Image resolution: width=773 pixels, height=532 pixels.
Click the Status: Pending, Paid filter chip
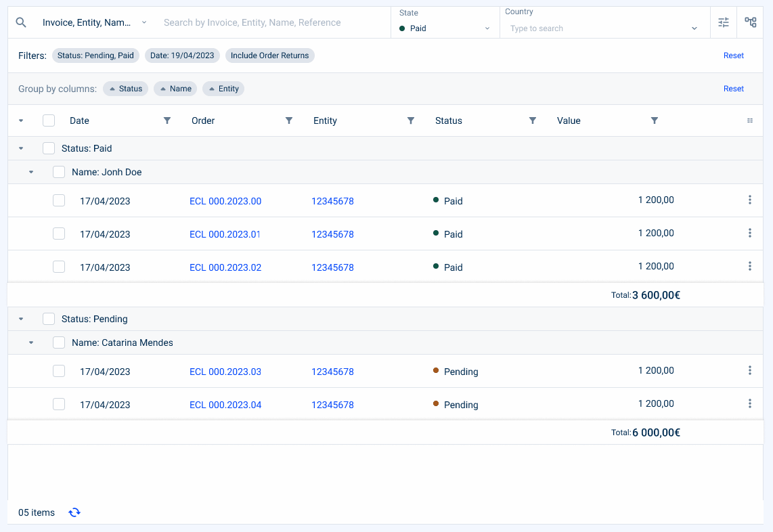click(x=95, y=56)
